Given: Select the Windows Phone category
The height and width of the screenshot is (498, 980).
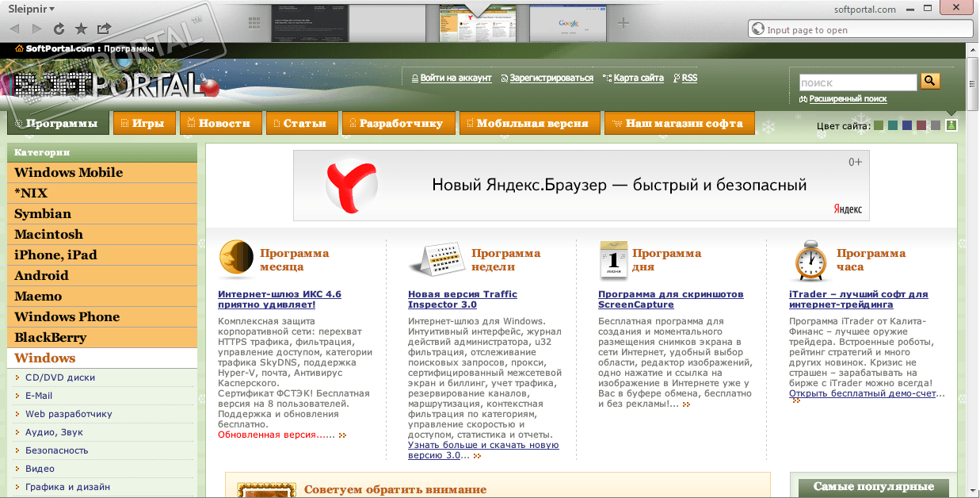Looking at the screenshot, I should [101, 316].
